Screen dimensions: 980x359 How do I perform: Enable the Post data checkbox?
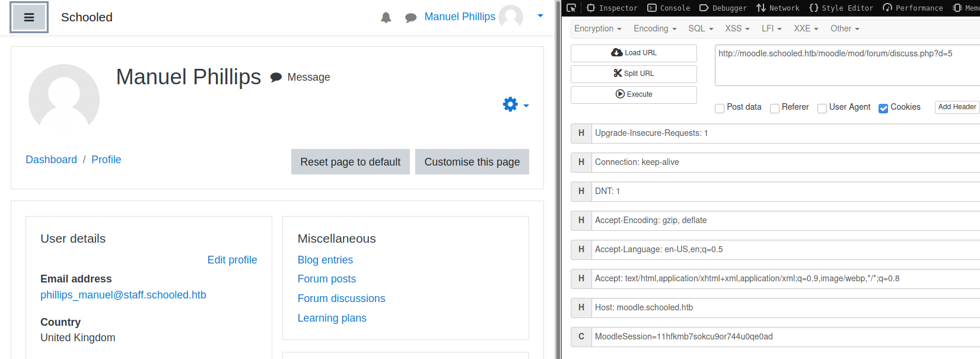tap(720, 108)
